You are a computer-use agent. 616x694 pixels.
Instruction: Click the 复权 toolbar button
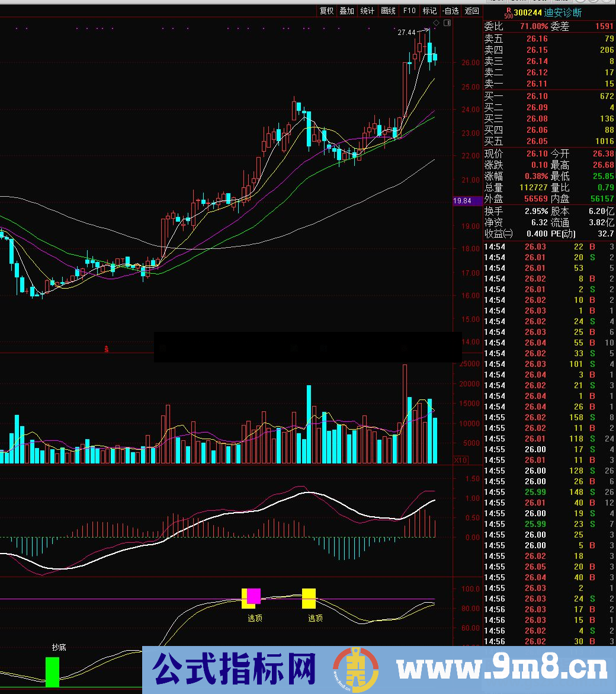(x=327, y=11)
